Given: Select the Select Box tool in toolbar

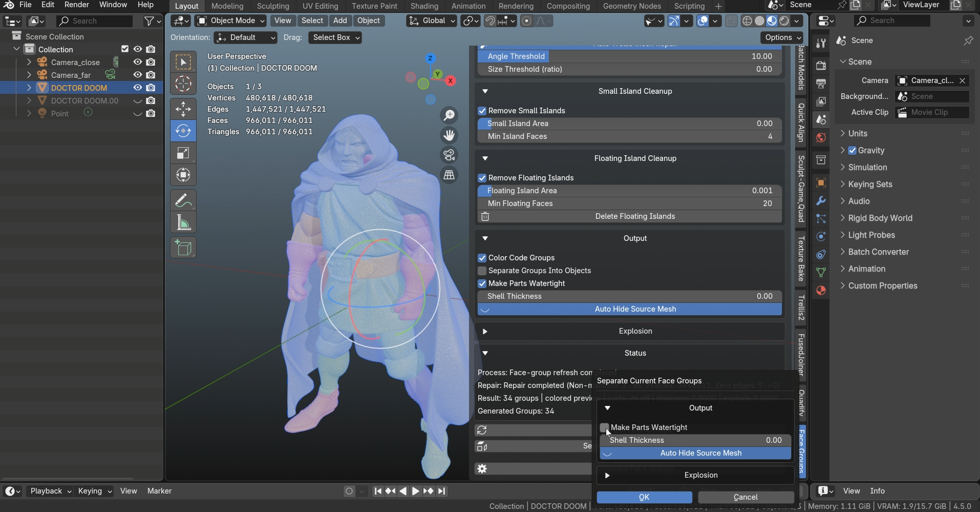Looking at the screenshot, I should (183, 62).
